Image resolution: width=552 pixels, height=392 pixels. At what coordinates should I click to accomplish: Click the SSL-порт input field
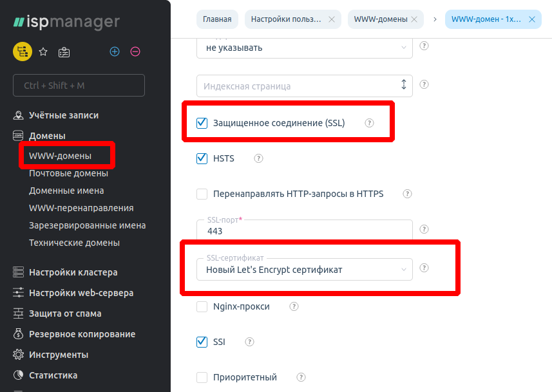click(304, 230)
